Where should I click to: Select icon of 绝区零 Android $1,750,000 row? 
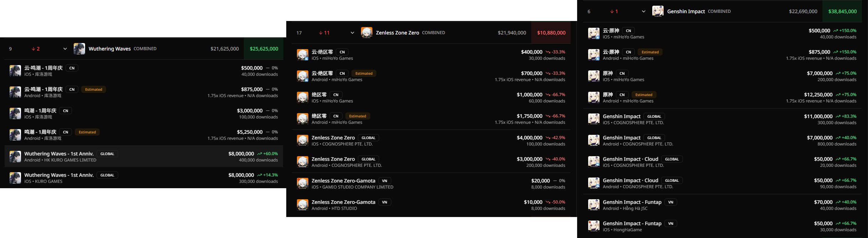pyautogui.click(x=303, y=119)
